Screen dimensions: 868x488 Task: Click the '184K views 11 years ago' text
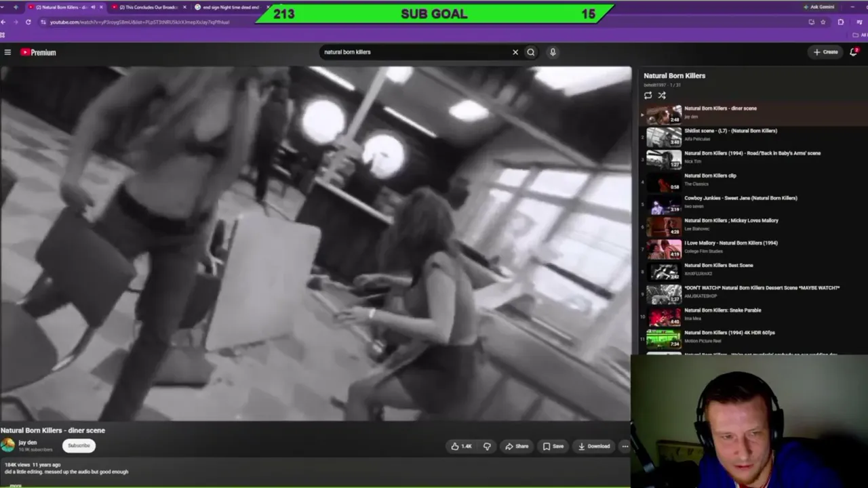(33, 465)
